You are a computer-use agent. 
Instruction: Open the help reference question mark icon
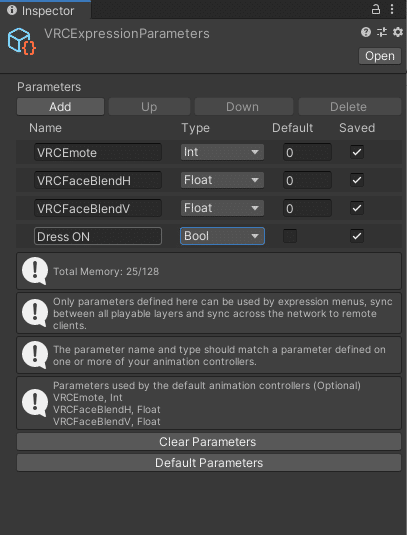tap(366, 32)
